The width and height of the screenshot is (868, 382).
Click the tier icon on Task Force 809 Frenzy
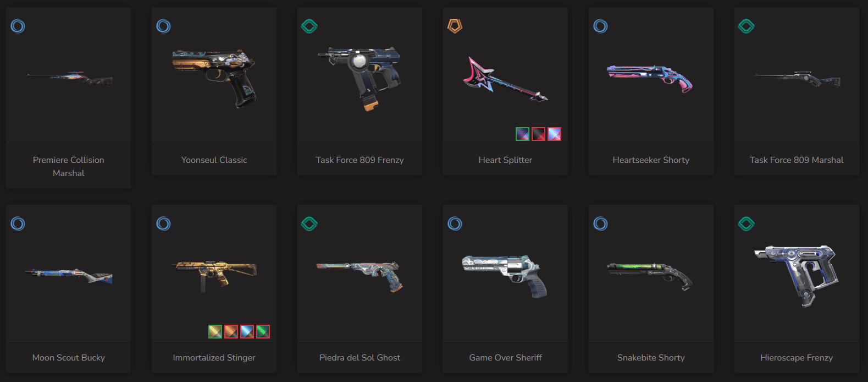point(309,26)
